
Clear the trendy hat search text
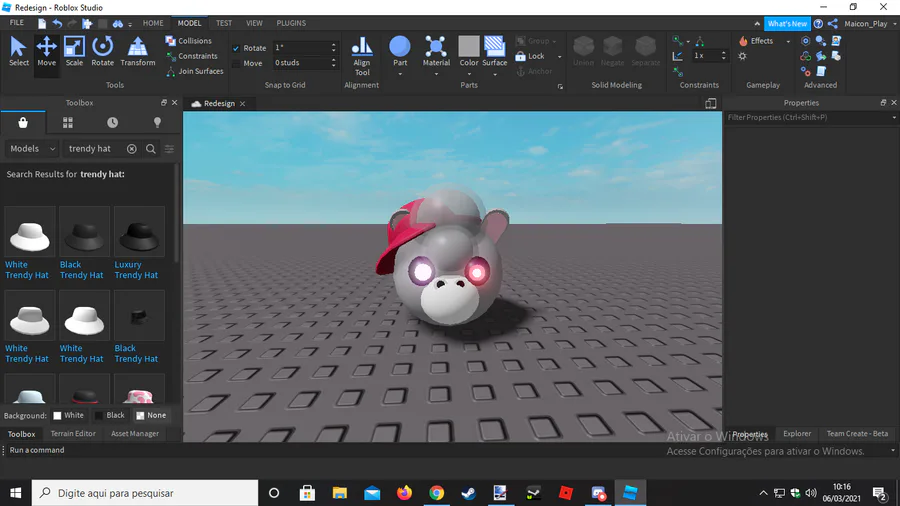131,149
